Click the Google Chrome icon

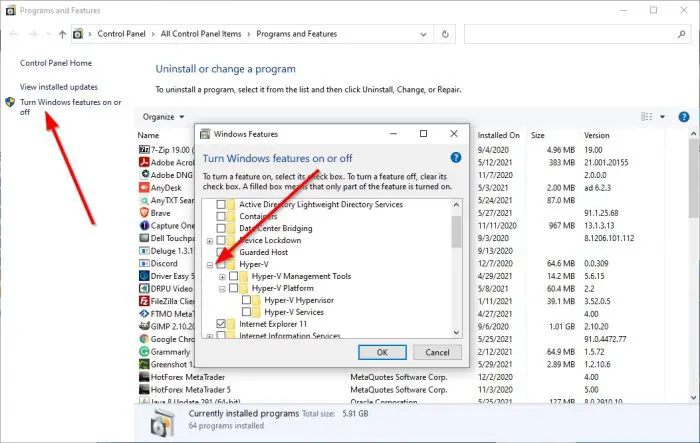point(144,339)
